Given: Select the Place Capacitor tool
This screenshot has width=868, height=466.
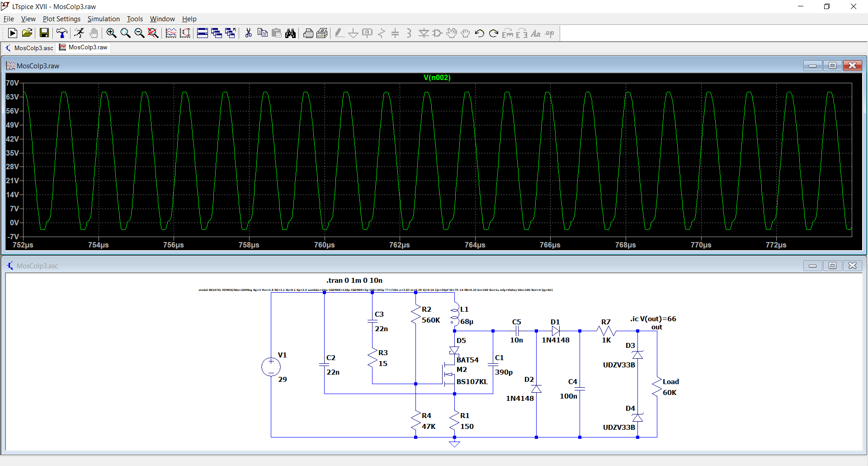Looking at the screenshot, I should (395, 33).
